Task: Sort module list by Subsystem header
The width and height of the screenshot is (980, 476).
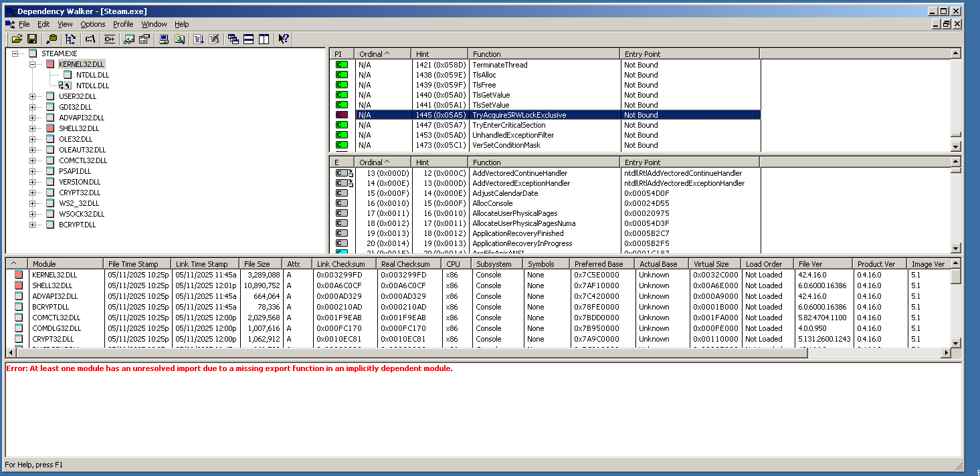Action: coord(496,264)
